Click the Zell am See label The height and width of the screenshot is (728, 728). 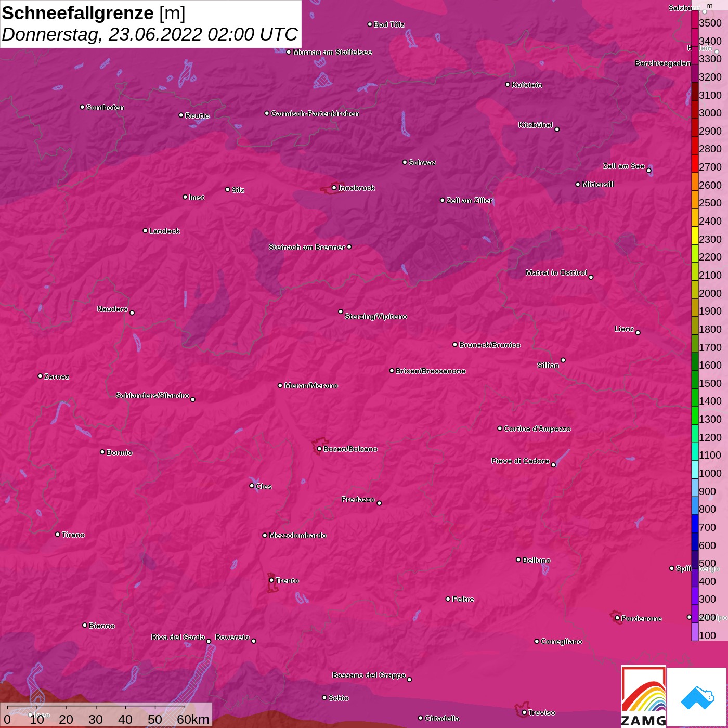pos(624,166)
